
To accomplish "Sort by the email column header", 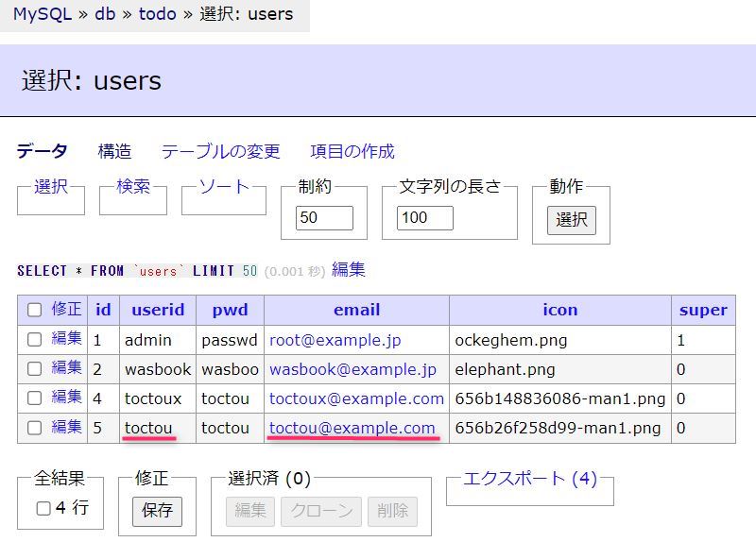I will [x=357, y=310].
